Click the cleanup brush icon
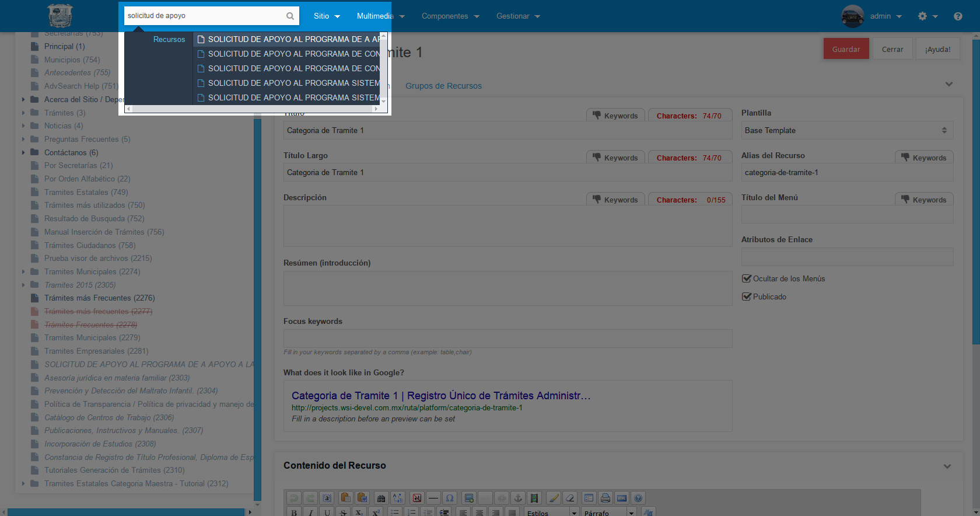This screenshot has width=980, height=516. point(554,498)
